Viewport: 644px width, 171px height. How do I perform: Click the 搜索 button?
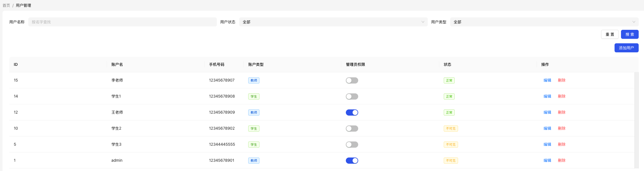(630, 34)
